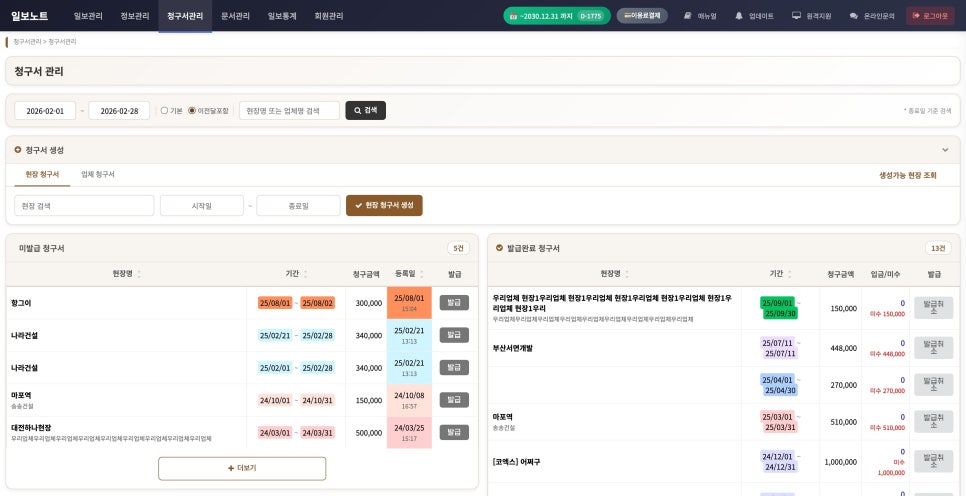Click the 현장 검색 input field
966x496 pixels.
(x=84, y=205)
